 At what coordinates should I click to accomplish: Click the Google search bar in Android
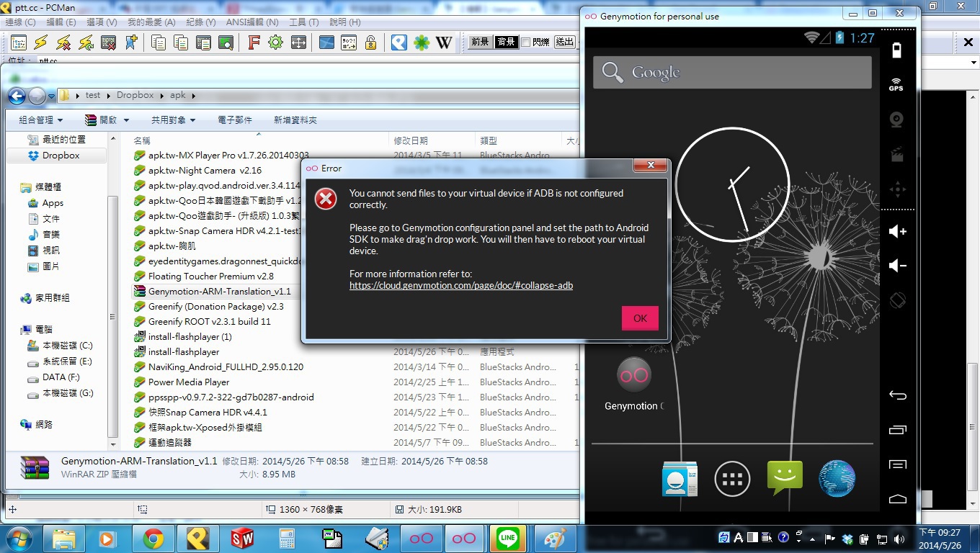point(732,72)
